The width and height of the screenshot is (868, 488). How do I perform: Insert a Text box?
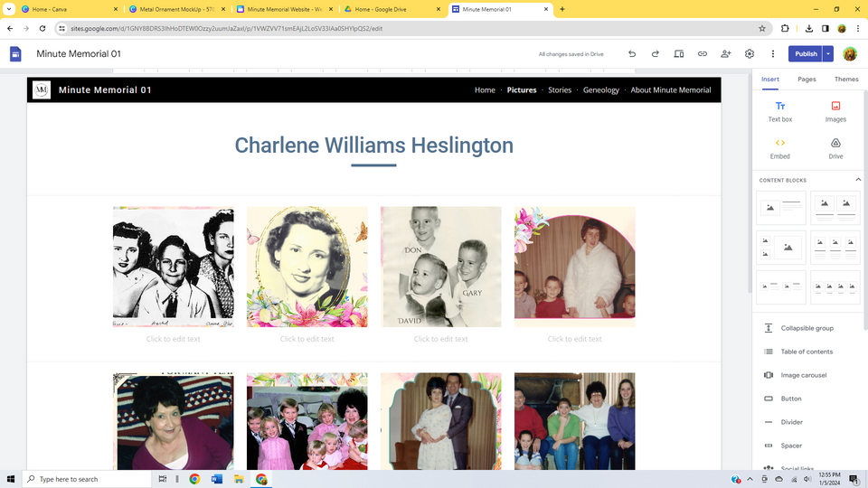[780, 111]
